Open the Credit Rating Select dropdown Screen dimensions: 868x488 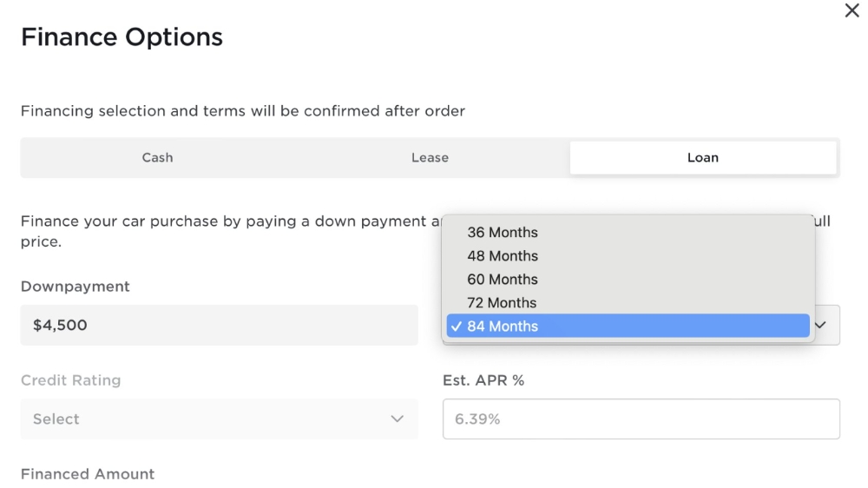(x=220, y=419)
